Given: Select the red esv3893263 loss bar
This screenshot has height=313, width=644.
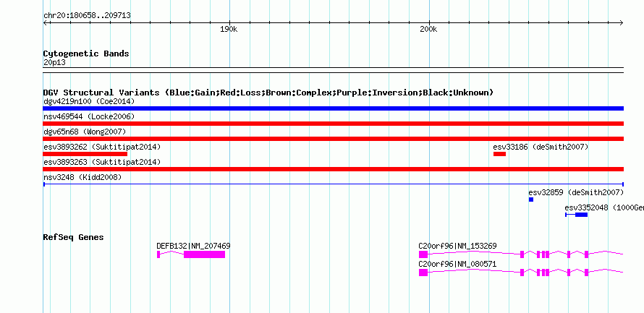Looking at the screenshot, I should [x=333, y=169].
